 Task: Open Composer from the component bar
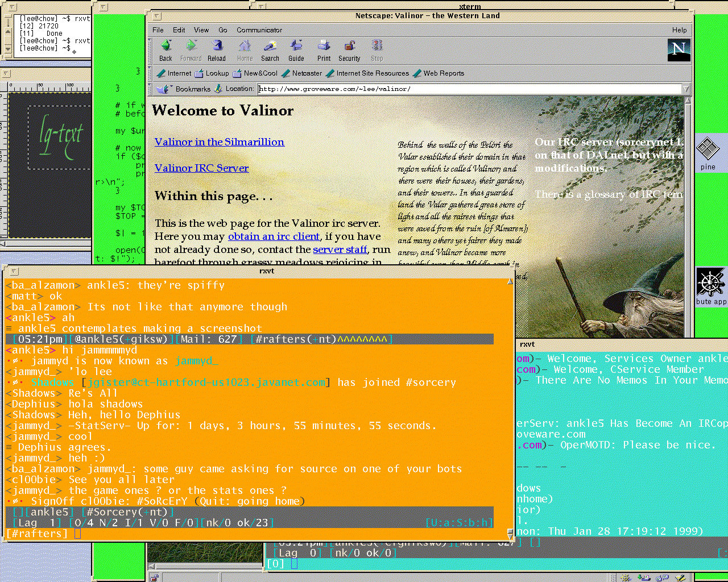click(x=681, y=578)
